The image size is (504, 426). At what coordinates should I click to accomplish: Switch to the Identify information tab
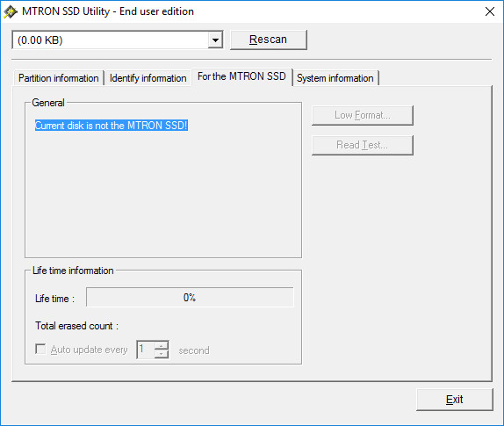(148, 78)
